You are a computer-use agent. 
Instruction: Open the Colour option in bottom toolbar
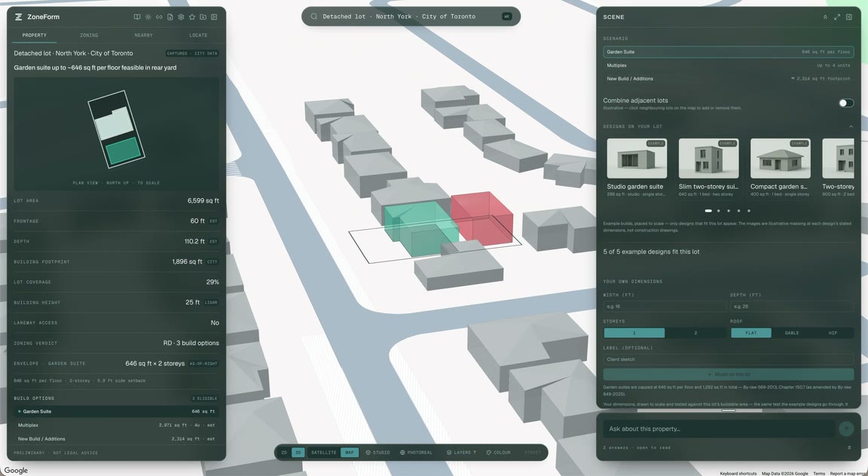pyautogui.click(x=498, y=453)
